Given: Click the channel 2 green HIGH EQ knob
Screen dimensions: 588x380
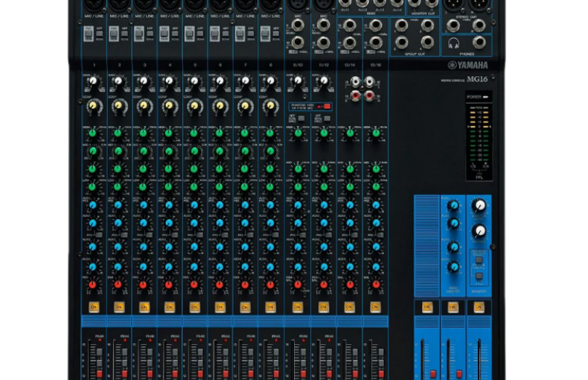Looking at the screenshot, I should pos(118,133).
